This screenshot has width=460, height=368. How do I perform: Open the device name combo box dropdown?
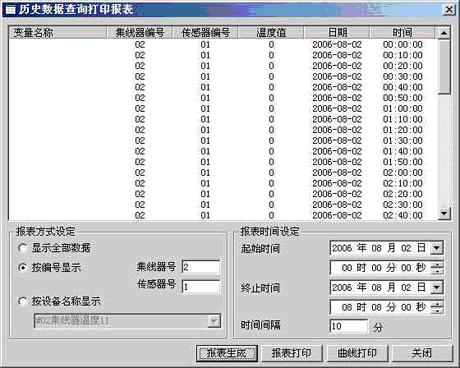[214, 321]
